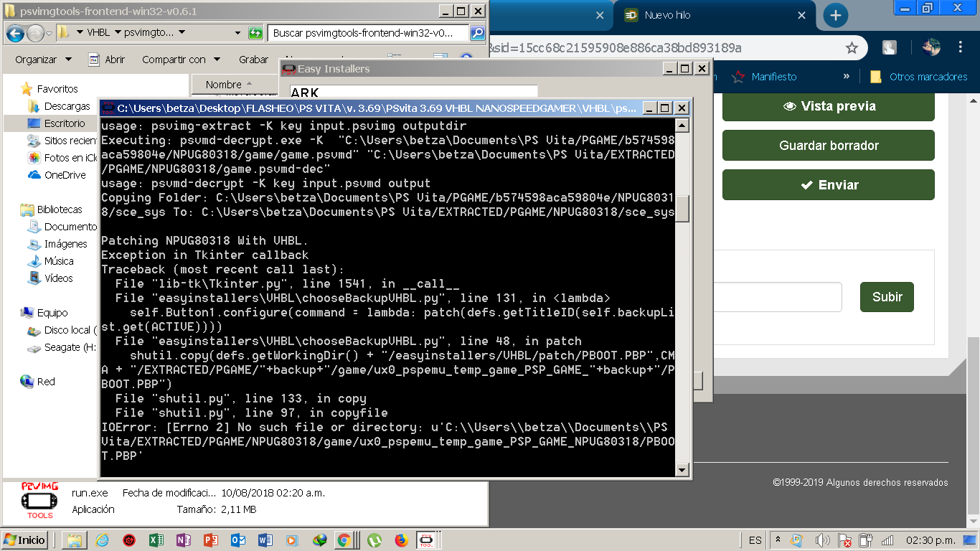This screenshot has height=551, width=980.
Task: Open the address bar history dropdown
Action: coord(237,33)
